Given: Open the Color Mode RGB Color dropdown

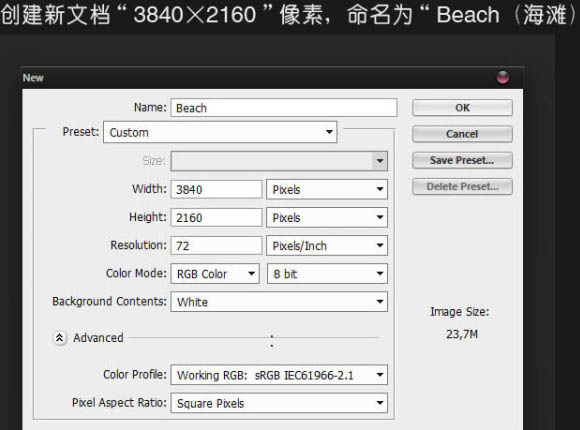Looking at the screenshot, I should [x=215, y=274].
